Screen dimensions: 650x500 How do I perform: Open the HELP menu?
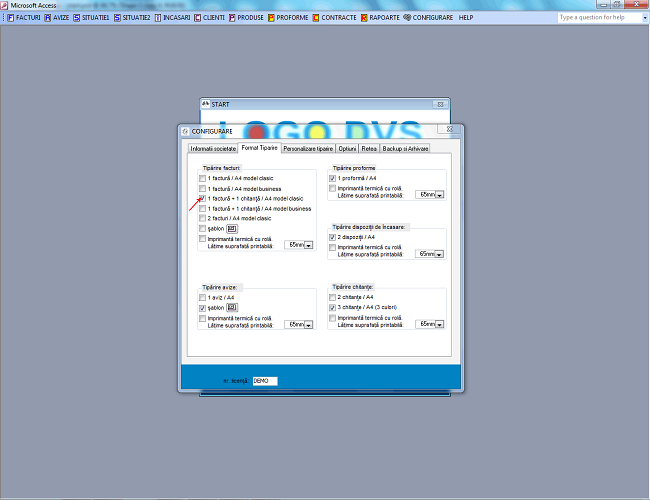(x=466, y=17)
